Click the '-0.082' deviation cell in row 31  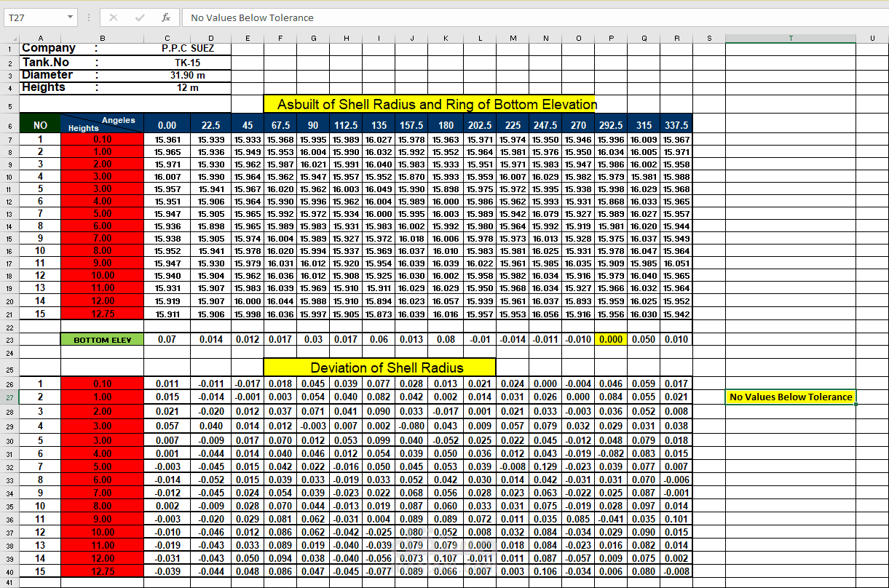[611, 453]
